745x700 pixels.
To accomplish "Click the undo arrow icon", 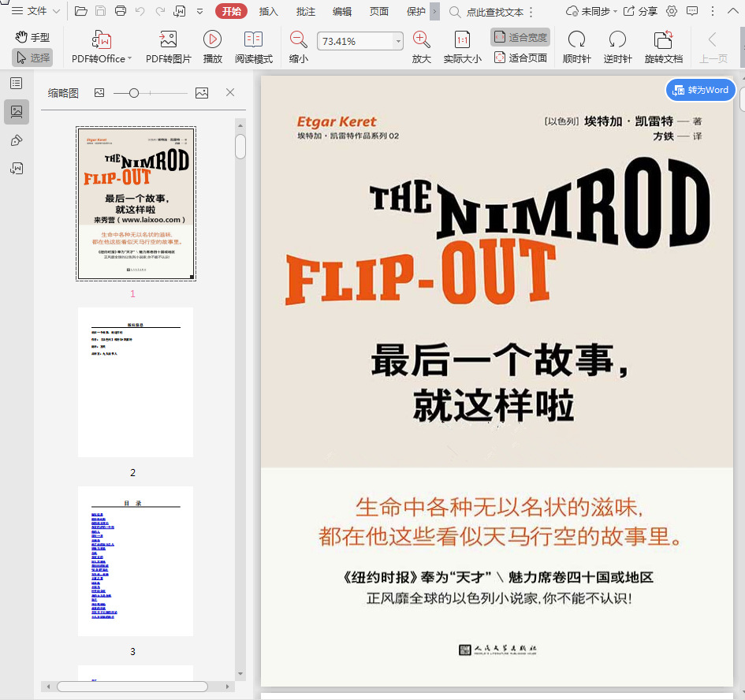I will [x=140, y=11].
